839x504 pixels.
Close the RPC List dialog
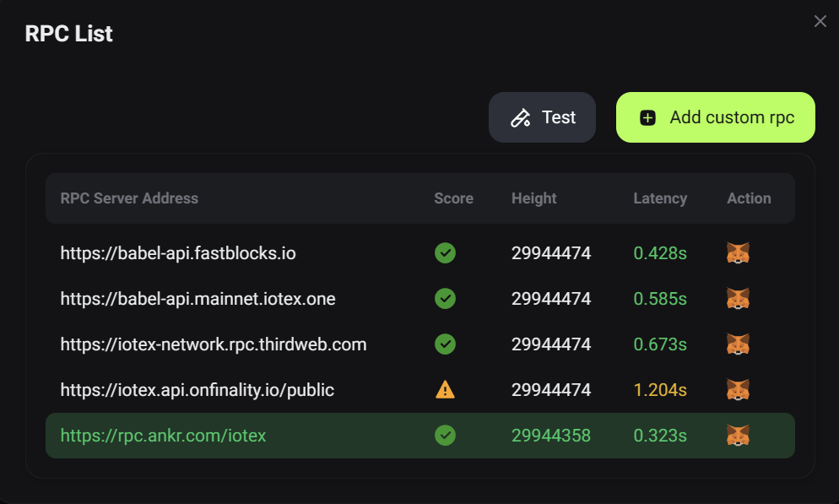[x=820, y=21]
